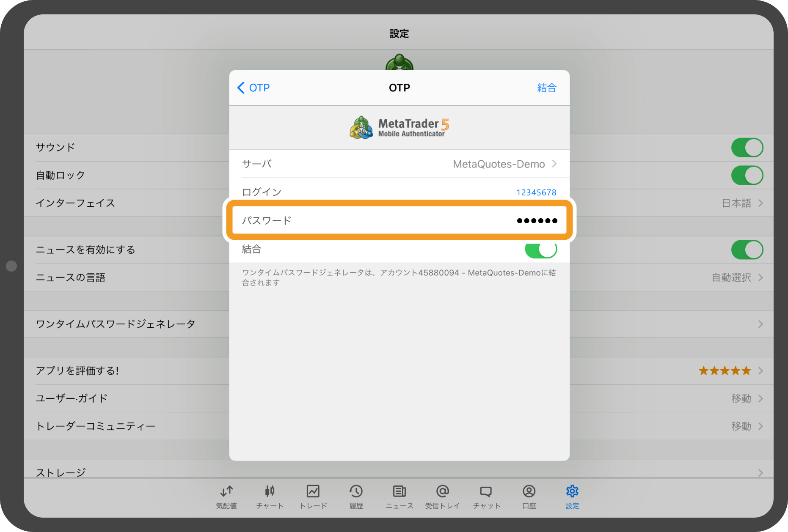This screenshot has width=788, height=532.
Task: Open the Trade tab icon
Action: [x=313, y=491]
